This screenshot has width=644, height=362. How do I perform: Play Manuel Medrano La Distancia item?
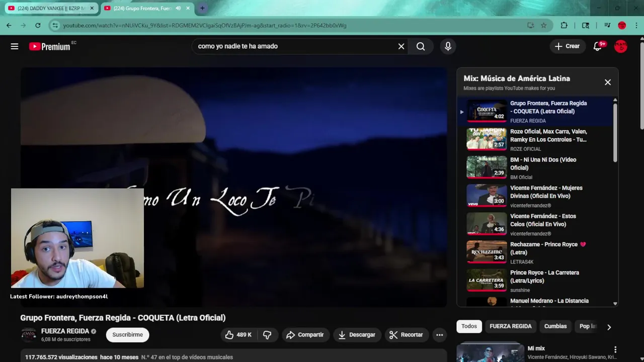tap(535, 301)
